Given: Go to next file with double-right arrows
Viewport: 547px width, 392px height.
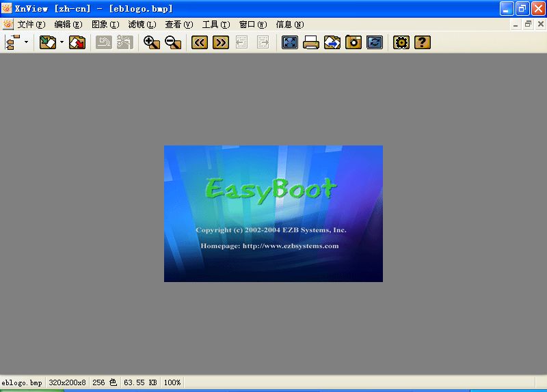Looking at the screenshot, I should 221,42.
